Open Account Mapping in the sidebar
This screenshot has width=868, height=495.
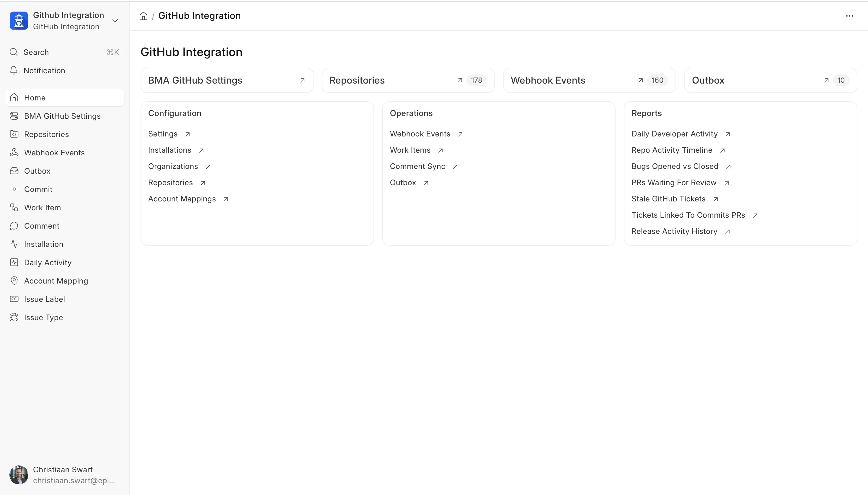point(65,281)
